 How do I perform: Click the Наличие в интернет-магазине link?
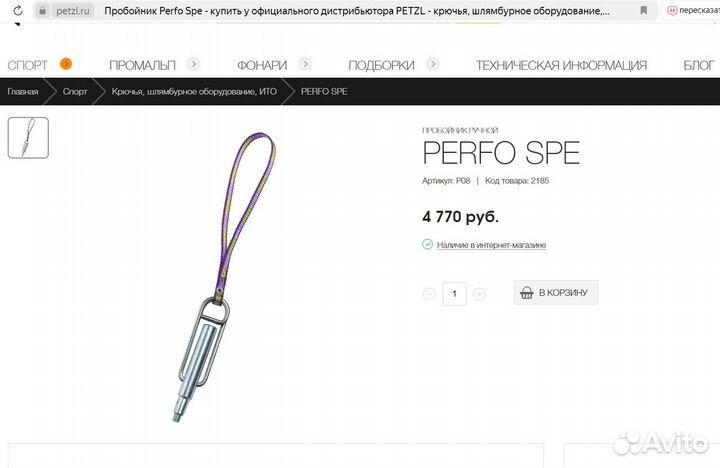coord(491,245)
